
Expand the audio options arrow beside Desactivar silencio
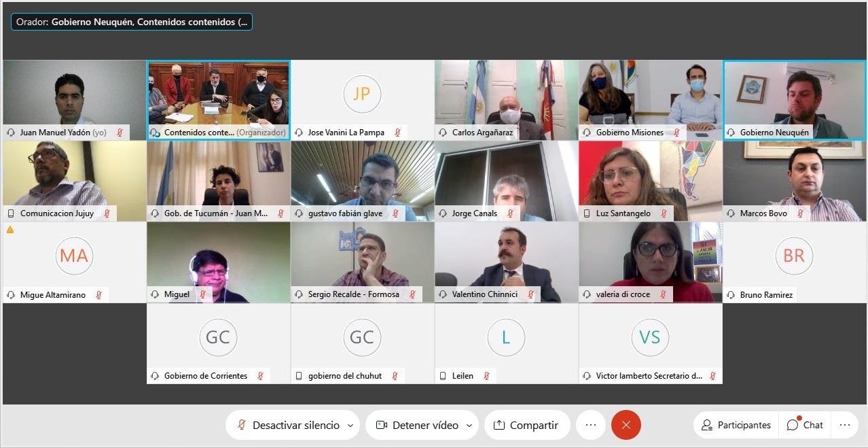point(350,426)
